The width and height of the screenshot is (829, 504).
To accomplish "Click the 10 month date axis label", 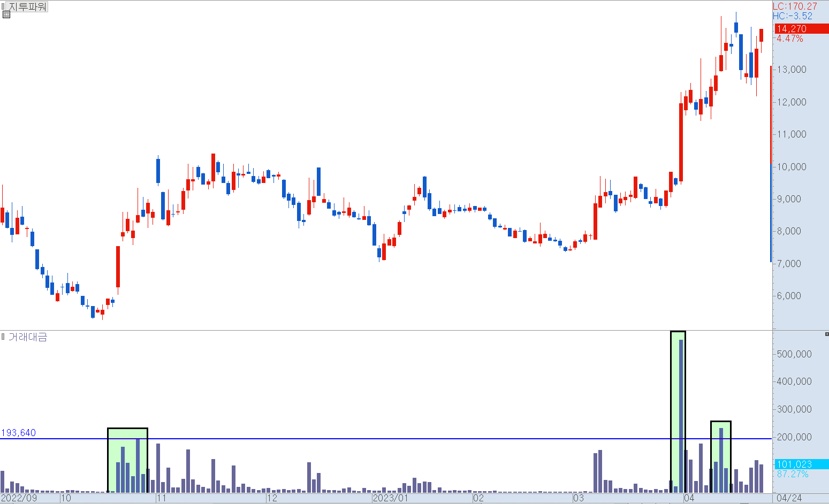I will click(66, 499).
